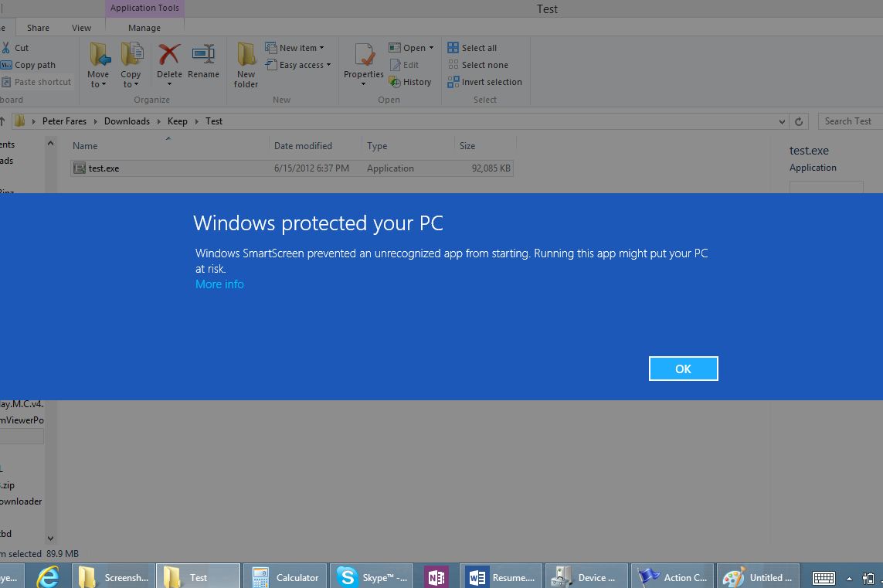Click Select all in the ribbon
Viewport: 883px width, 588px height.
coord(473,48)
